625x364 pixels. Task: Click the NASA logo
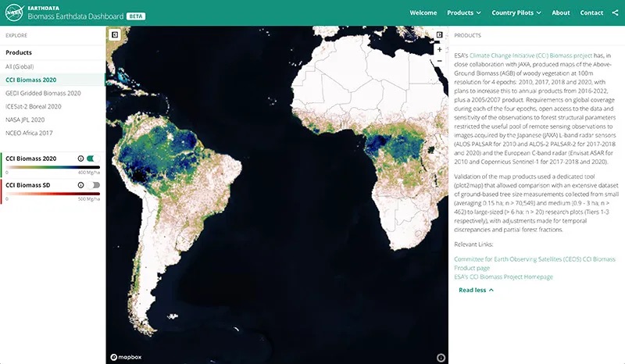pyautogui.click(x=13, y=12)
